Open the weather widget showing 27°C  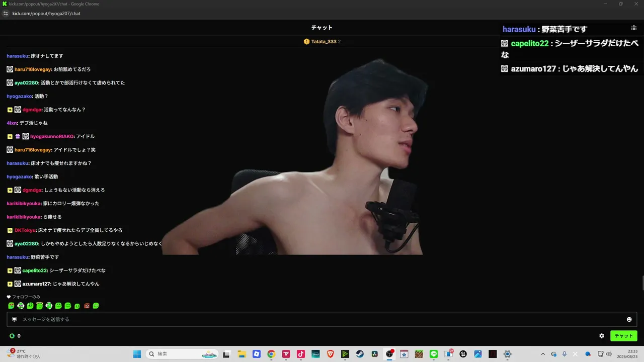point(24,354)
